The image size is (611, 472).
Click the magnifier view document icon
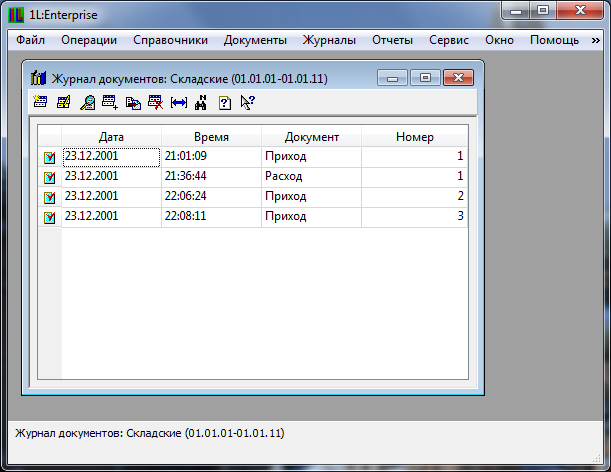(x=87, y=102)
